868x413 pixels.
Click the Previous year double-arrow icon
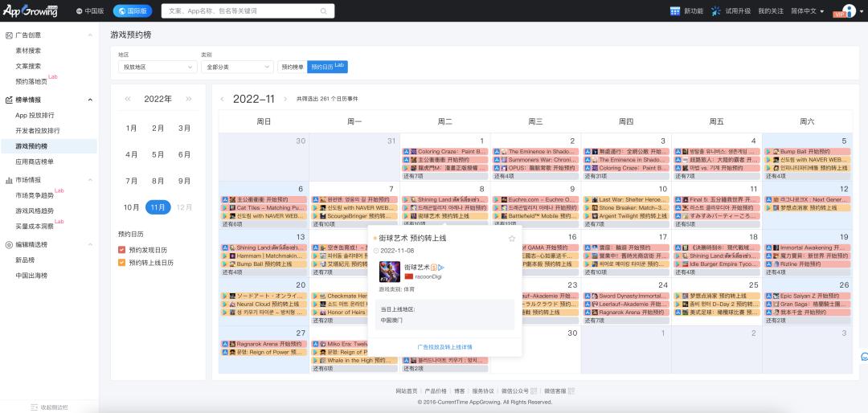128,99
